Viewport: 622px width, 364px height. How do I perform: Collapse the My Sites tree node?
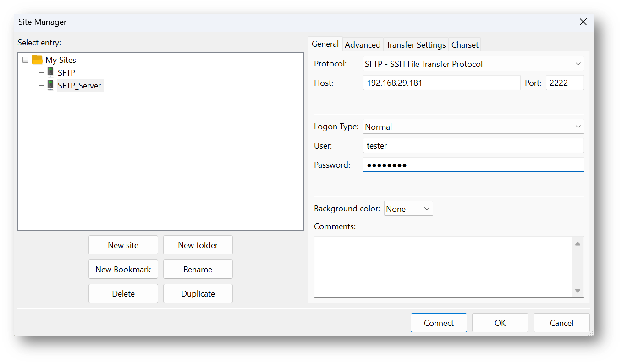click(x=26, y=60)
